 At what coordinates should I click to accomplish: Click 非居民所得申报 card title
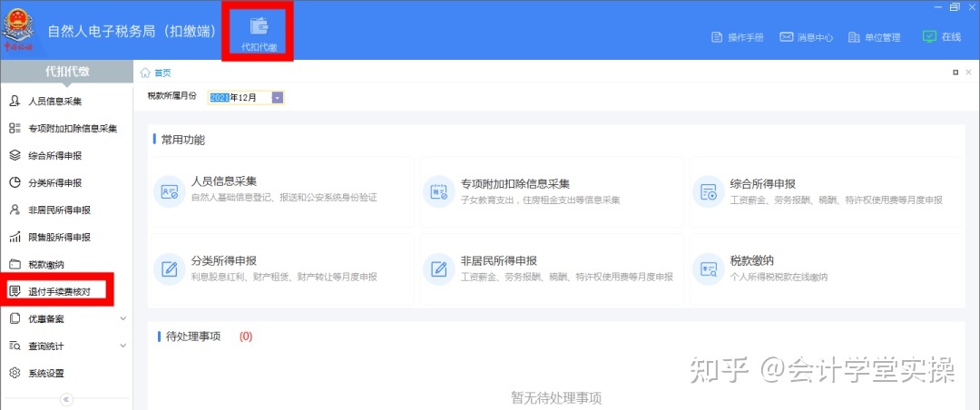click(x=499, y=260)
